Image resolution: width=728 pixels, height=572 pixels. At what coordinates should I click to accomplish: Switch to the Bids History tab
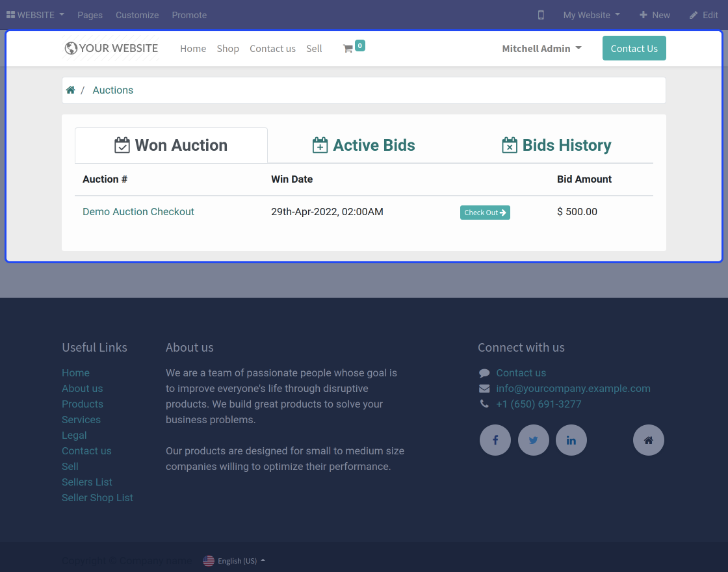point(556,146)
